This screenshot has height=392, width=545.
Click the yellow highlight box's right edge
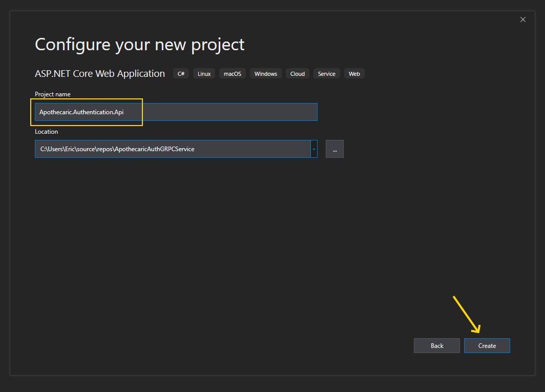click(x=142, y=112)
